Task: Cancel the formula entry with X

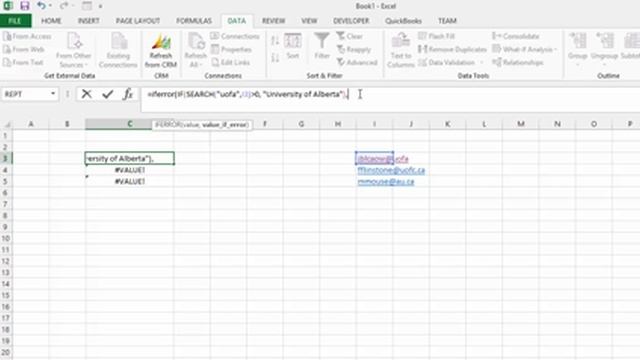Action: point(86,94)
